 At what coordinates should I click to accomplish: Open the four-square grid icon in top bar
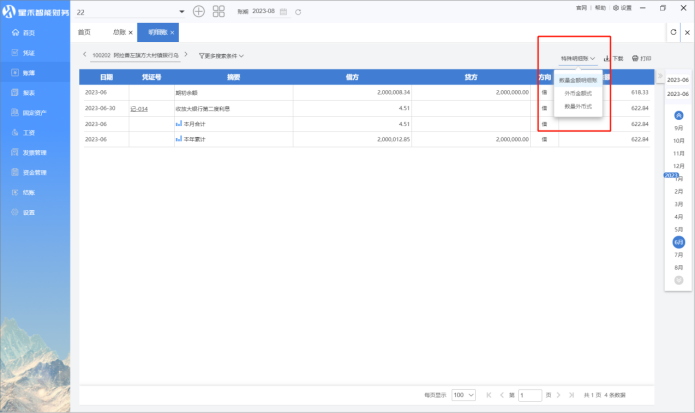click(219, 11)
